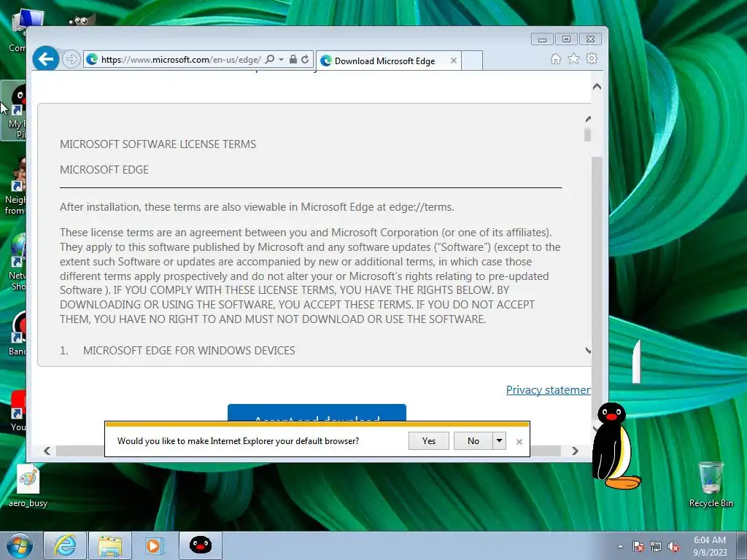Image resolution: width=747 pixels, height=560 pixels.
Task: Restore down the Internet Explorer window
Action: click(x=566, y=39)
